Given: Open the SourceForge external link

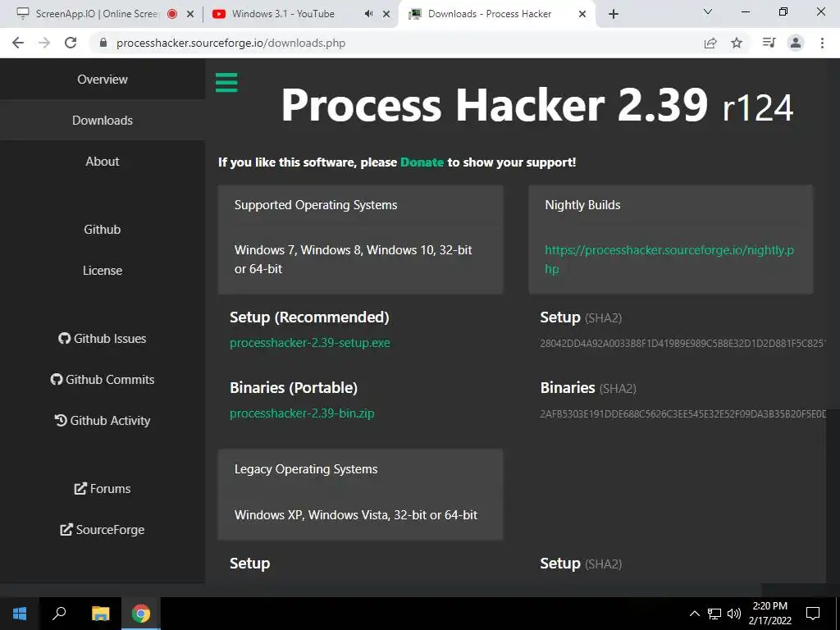Looking at the screenshot, I should click(x=103, y=530).
